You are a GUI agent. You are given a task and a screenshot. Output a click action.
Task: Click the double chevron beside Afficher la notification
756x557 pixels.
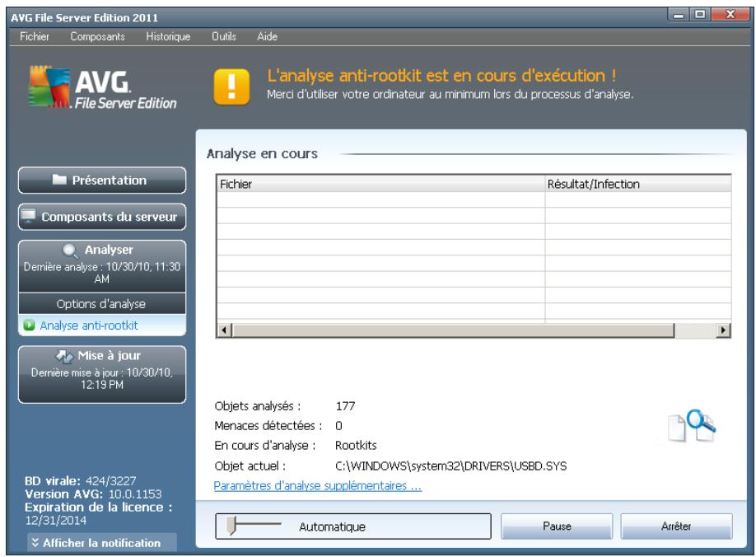(x=35, y=542)
